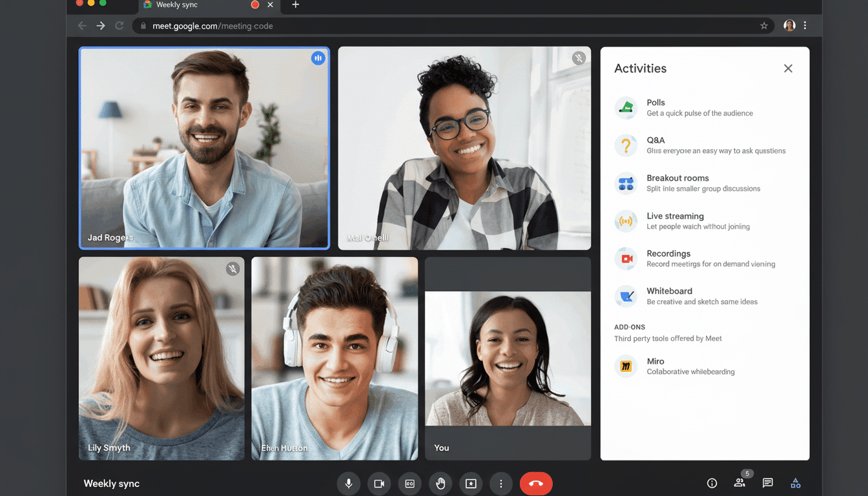Close the Activities panel

788,68
